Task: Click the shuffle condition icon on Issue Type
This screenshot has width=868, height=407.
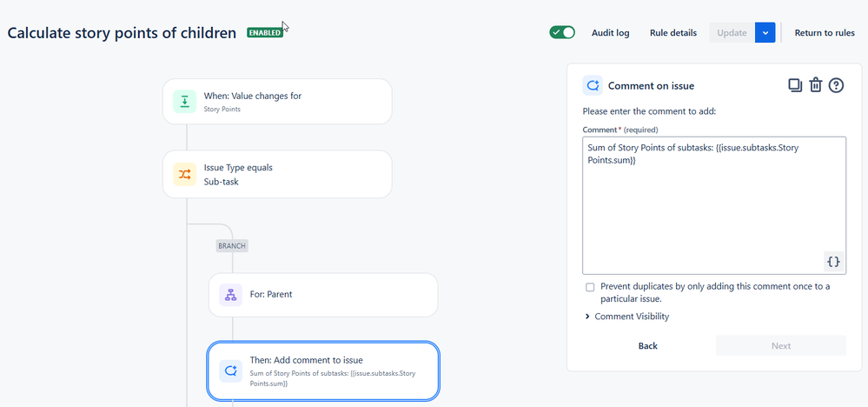Action: tap(185, 174)
